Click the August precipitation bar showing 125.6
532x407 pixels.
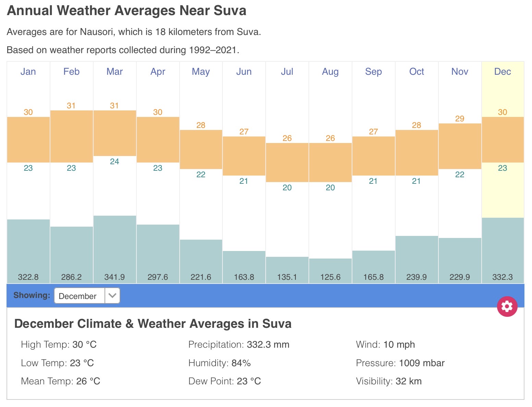pos(330,270)
